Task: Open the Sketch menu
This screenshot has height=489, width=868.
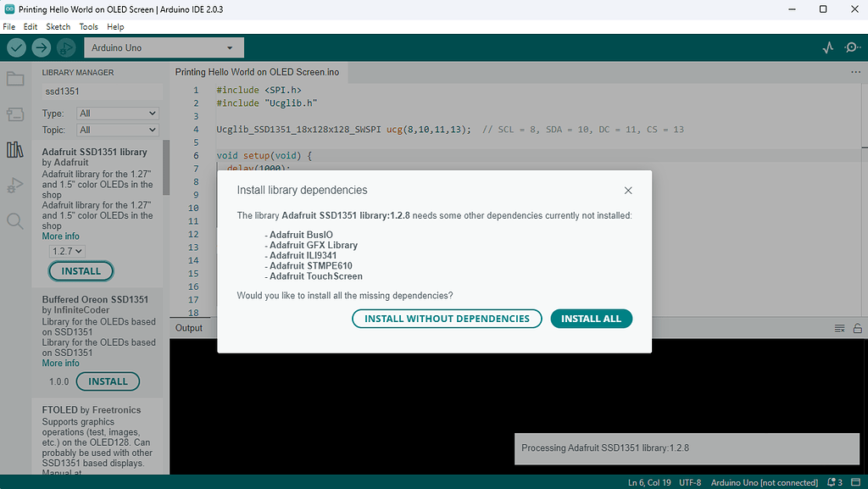Action: coord(58,26)
